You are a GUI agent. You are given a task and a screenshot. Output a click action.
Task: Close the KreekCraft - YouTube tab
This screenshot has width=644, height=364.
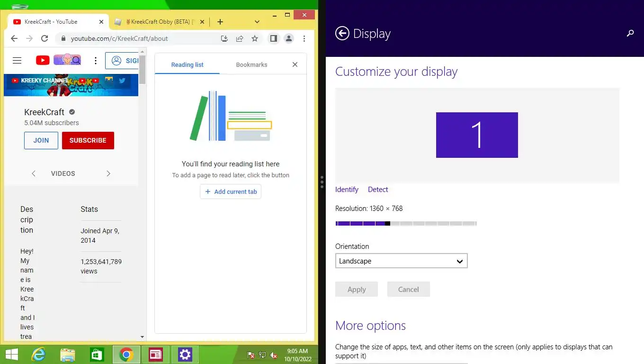point(101,22)
